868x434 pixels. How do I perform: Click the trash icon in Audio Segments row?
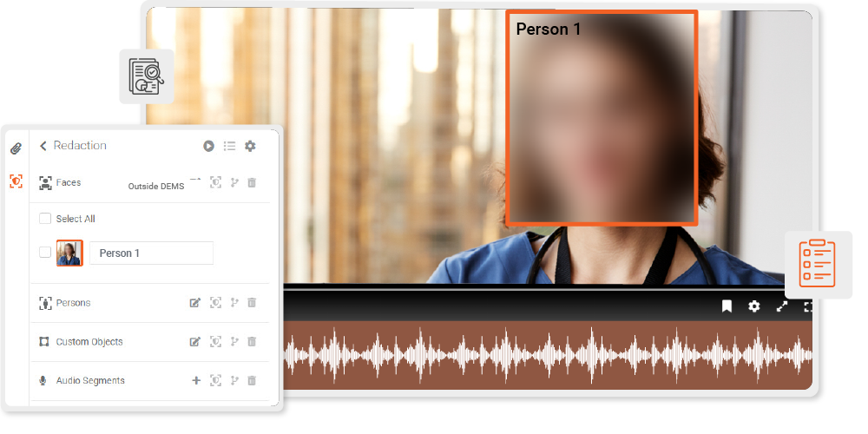point(252,380)
